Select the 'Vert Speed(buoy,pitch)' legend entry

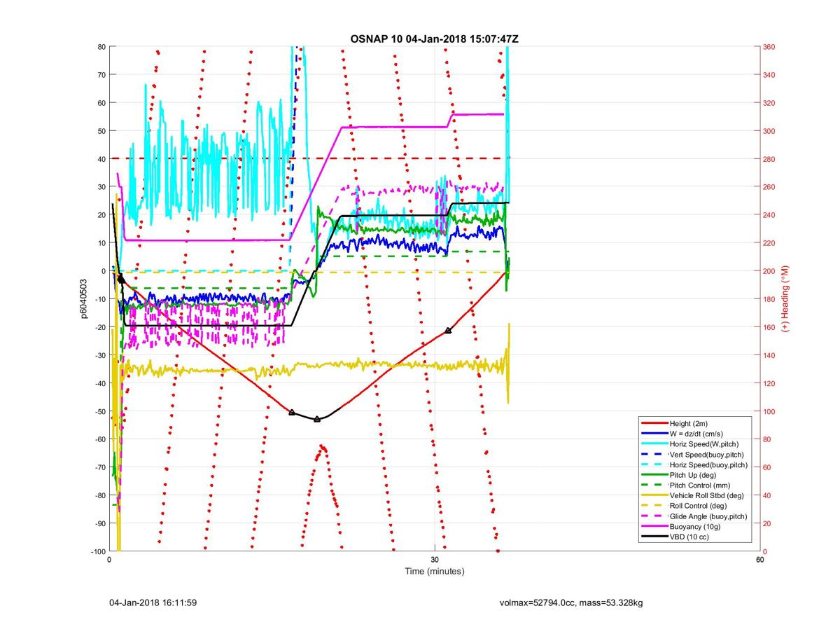[694, 455]
